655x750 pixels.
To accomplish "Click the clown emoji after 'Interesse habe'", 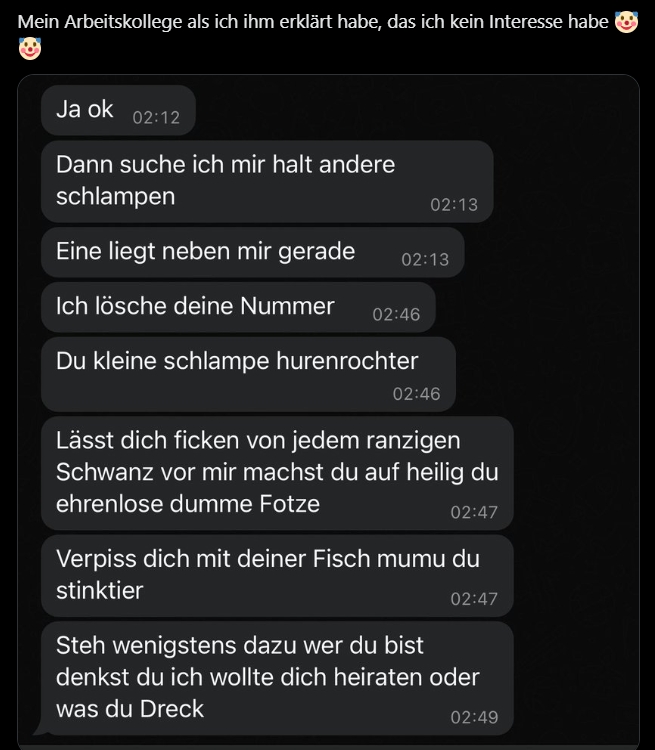I will [626, 22].
